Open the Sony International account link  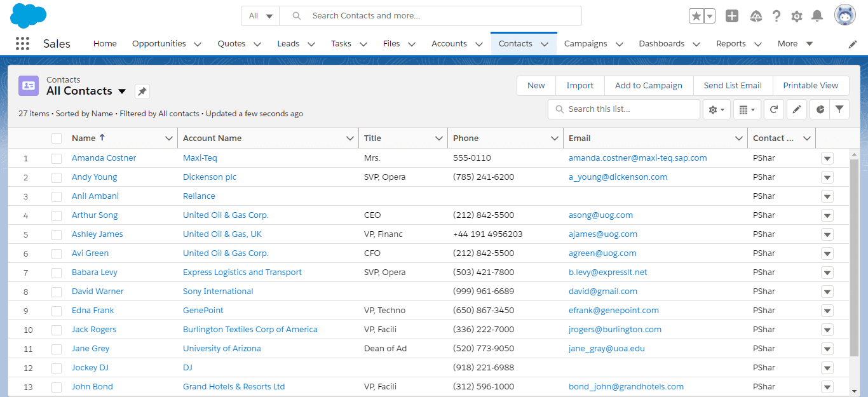(218, 292)
